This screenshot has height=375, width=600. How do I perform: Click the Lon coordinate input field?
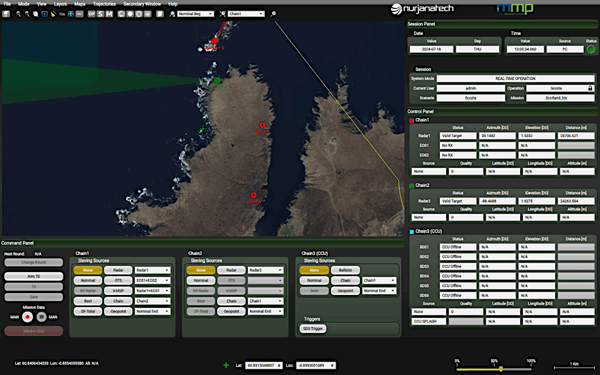tap(316, 365)
